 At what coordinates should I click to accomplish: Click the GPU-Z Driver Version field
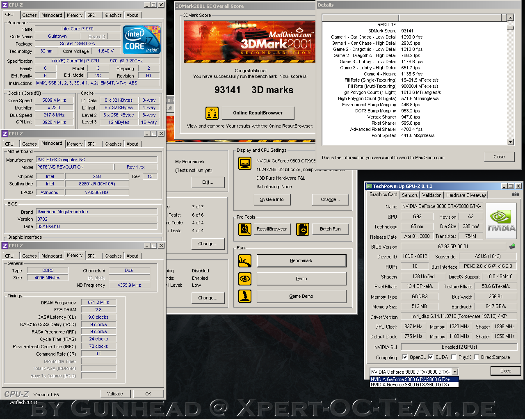tap(459, 316)
